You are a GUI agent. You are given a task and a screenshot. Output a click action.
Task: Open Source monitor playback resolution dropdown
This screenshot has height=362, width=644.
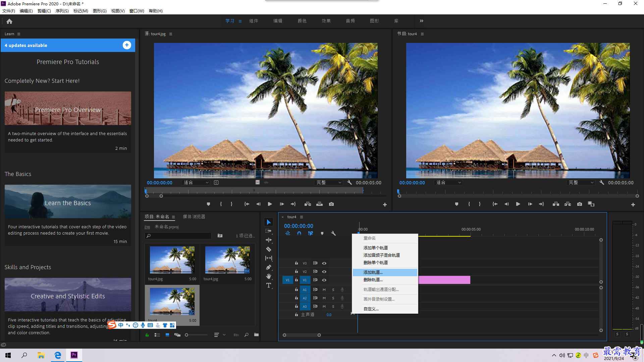329,183
